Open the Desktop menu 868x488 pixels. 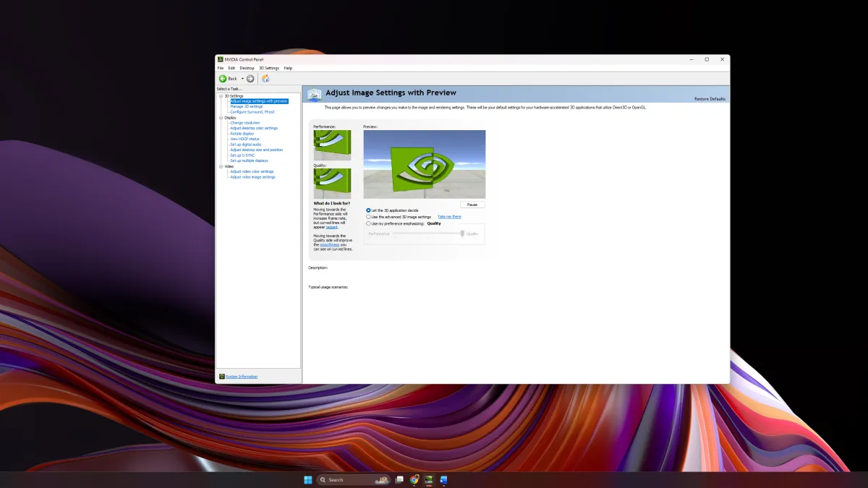[x=247, y=68]
